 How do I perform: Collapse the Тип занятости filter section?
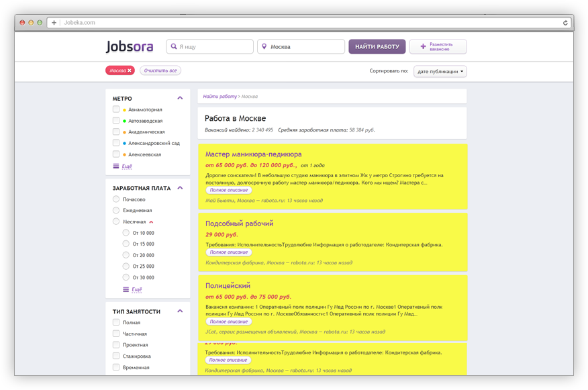(180, 311)
